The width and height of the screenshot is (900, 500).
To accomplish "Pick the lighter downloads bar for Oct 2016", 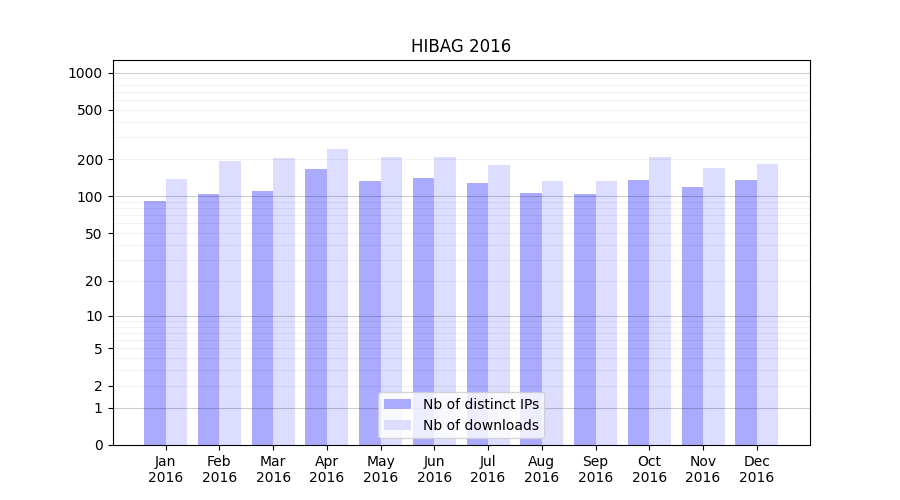I will click(x=660, y=301).
